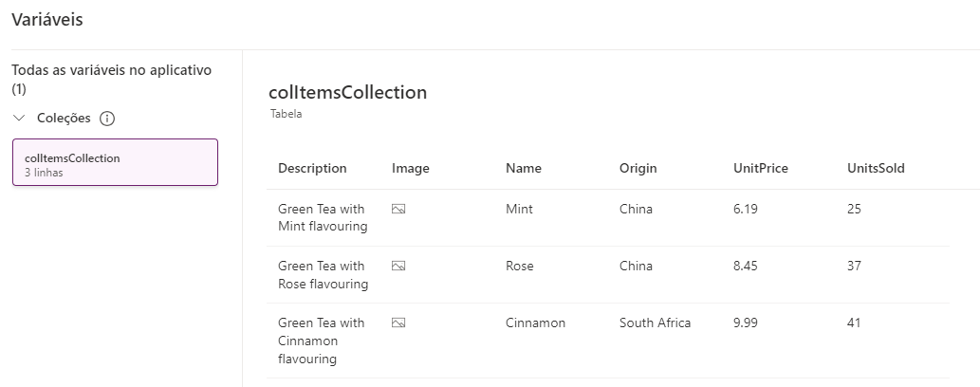Click the Origin column header
Viewport: 980px width, 387px height.
[x=638, y=169]
